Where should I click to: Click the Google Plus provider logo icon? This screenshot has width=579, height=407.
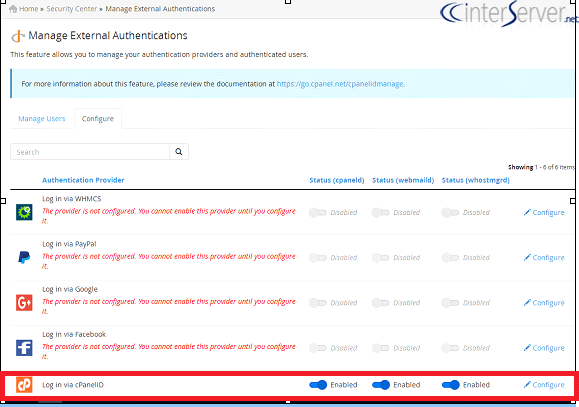point(24,302)
